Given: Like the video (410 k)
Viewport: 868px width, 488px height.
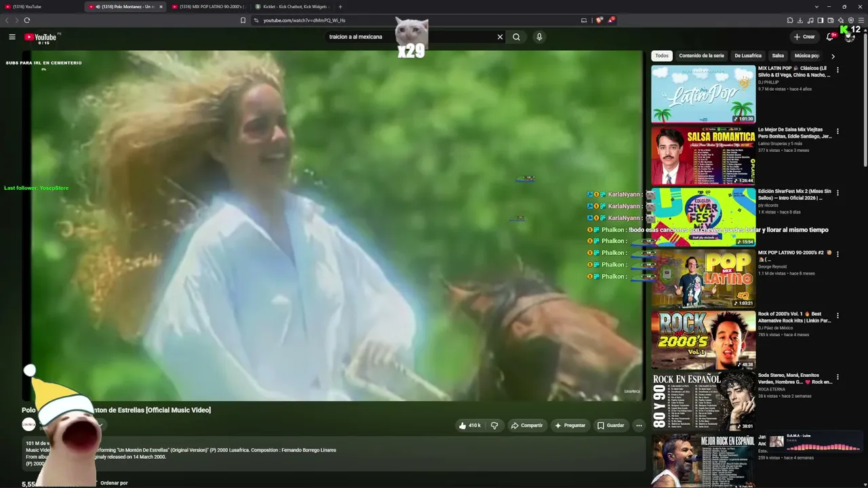Looking at the screenshot, I should [x=470, y=426].
